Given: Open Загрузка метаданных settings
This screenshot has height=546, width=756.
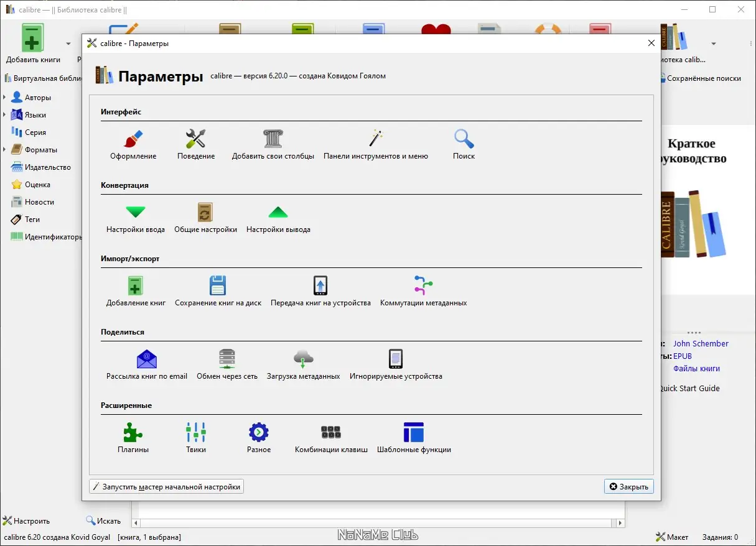Looking at the screenshot, I should click(303, 364).
